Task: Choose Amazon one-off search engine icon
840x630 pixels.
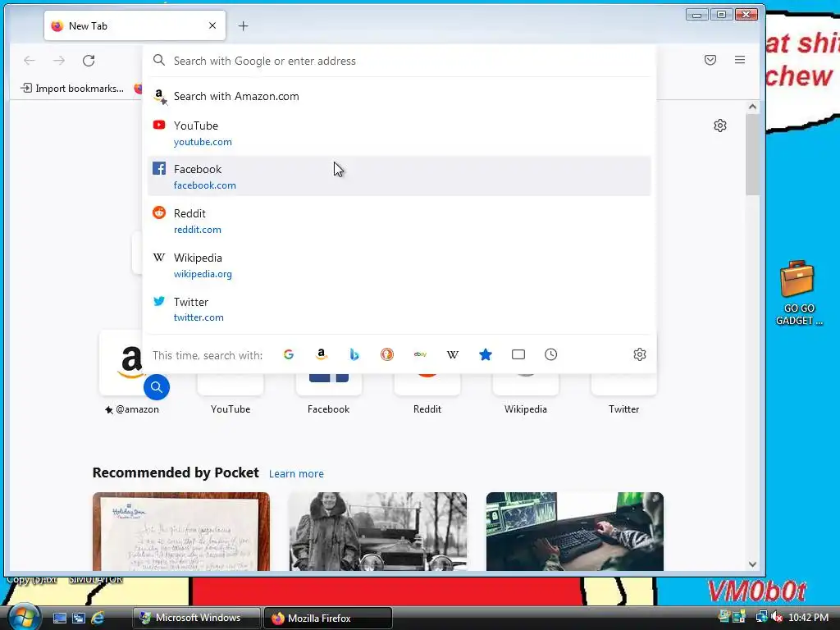Action: [x=322, y=354]
